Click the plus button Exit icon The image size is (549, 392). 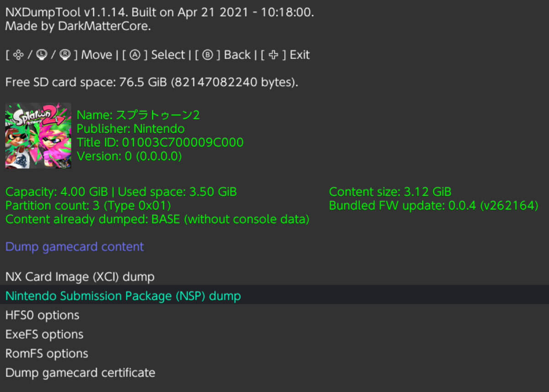coord(273,55)
